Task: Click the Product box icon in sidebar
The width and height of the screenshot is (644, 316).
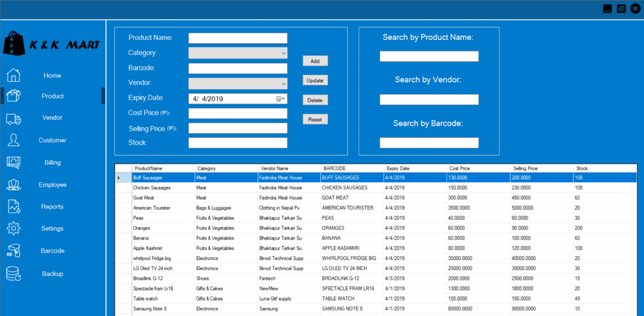Action: [14, 96]
